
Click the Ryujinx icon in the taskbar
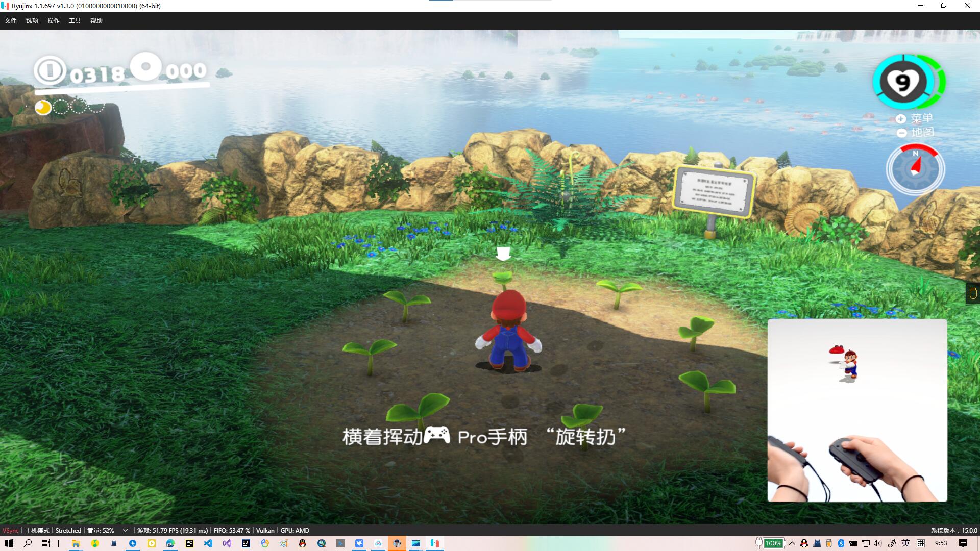click(x=435, y=543)
